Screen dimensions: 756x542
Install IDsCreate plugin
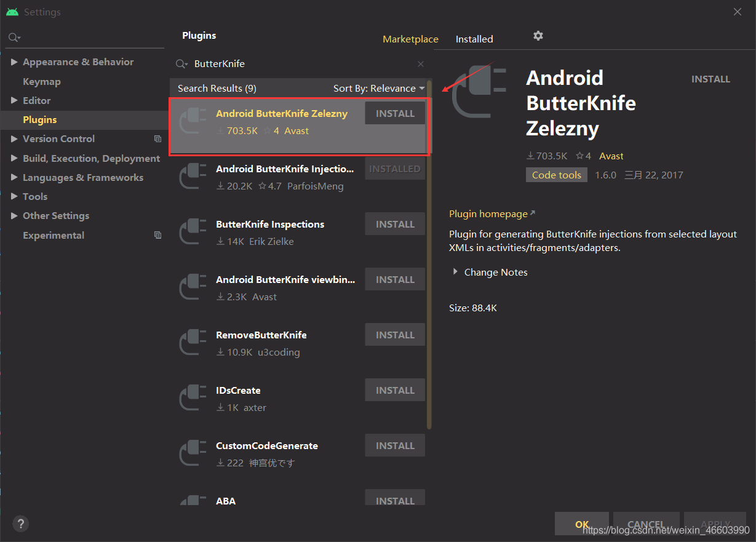pyautogui.click(x=395, y=390)
